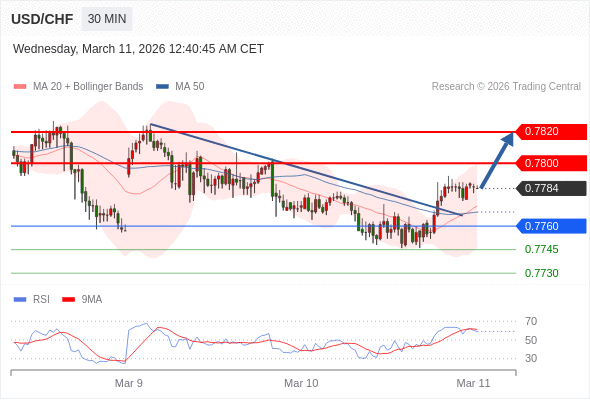Click the green 0.7730 support label
Screen dimensions: 590x400
pyautogui.click(x=541, y=273)
